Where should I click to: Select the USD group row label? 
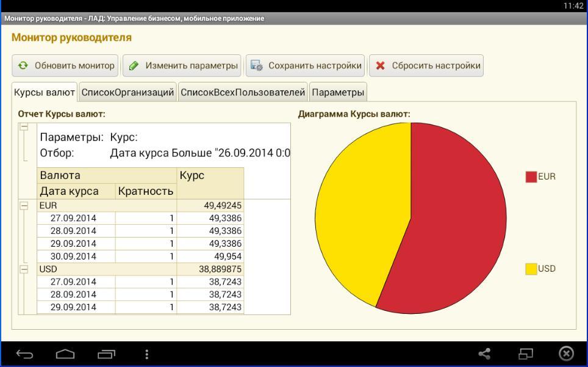click(48, 269)
